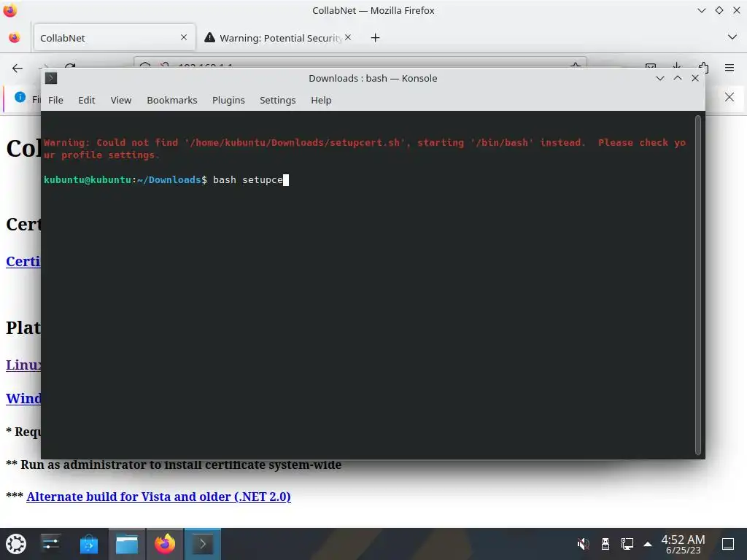This screenshot has height=560, width=747.
Task: Minimize the Konsole window
Action: click(659, 78)
